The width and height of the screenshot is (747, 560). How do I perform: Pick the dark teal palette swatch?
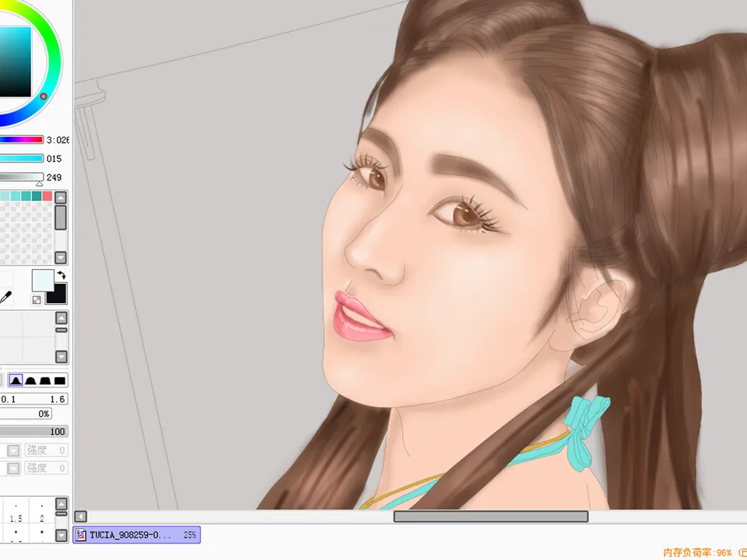coord(37,197)
